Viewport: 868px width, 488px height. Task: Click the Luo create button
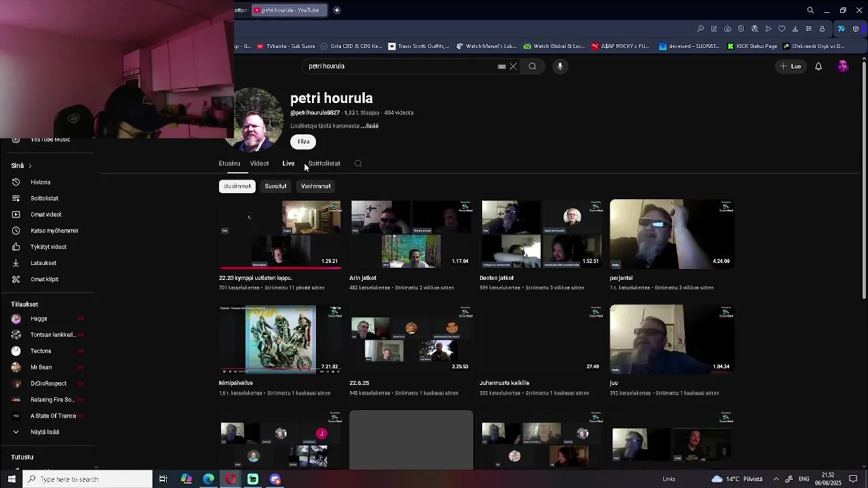(x=791, y=66)
